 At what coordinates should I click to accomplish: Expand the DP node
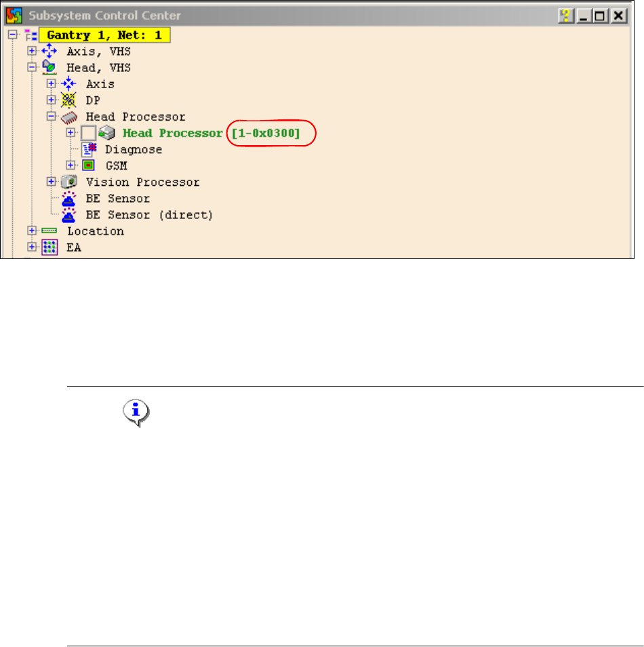[x=51, y=100]
